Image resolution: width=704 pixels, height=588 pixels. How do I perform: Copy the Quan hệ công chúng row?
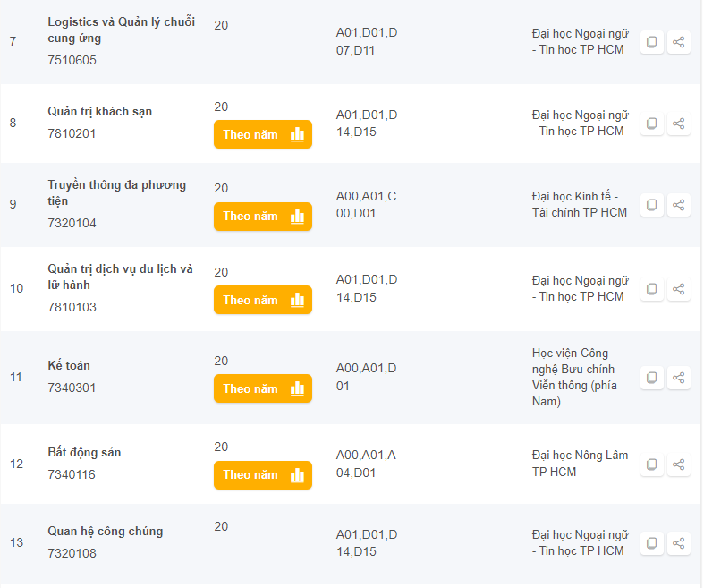pos(652,543)
